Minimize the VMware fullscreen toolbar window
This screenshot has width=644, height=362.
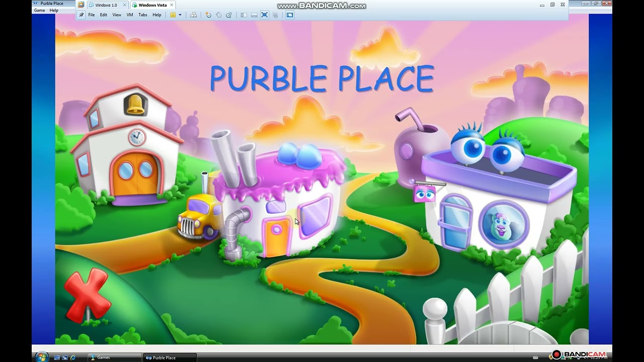click(x=542, y=5)
